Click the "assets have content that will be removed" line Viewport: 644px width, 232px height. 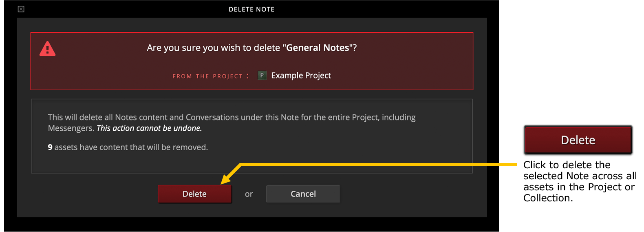[131, 147]
